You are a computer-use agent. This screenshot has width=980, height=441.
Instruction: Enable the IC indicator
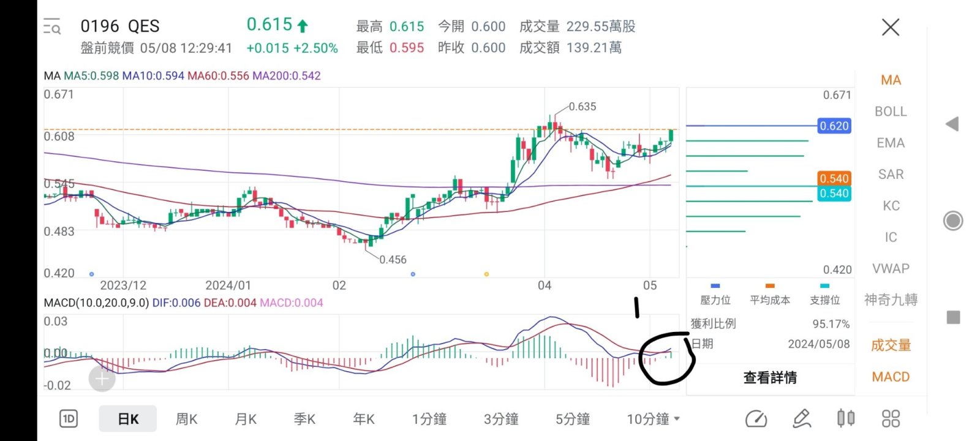[x=891, y=237]
